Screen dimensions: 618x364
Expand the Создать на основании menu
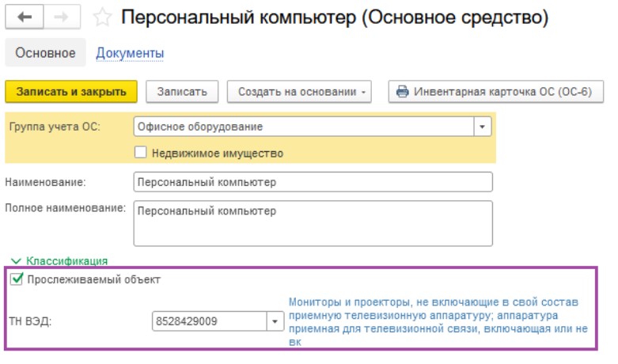coord(299,92)
